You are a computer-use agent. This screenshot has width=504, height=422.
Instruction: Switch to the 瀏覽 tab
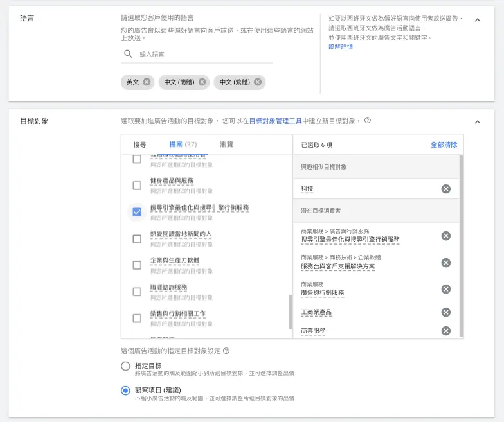[x=226, y=145]
